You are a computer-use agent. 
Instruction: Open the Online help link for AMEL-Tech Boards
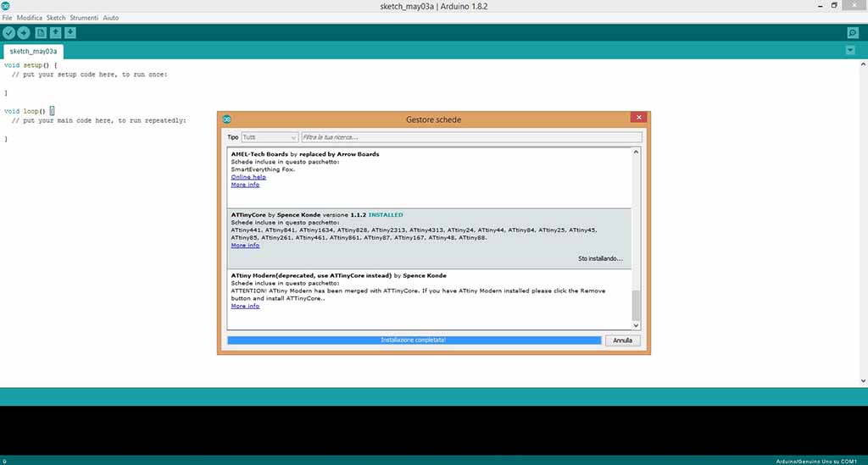click(x=248, y=177)
